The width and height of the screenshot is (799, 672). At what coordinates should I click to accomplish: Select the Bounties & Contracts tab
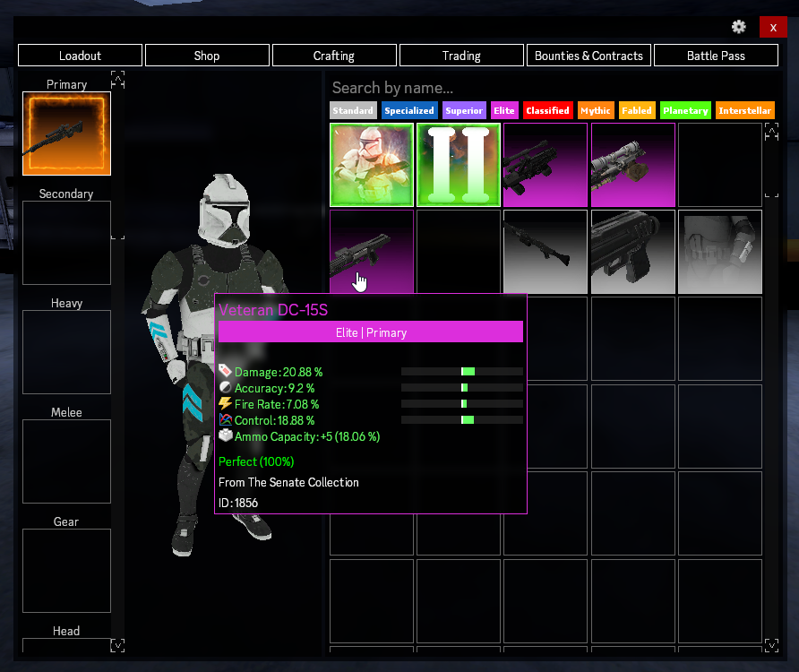[x=589, y=56]
